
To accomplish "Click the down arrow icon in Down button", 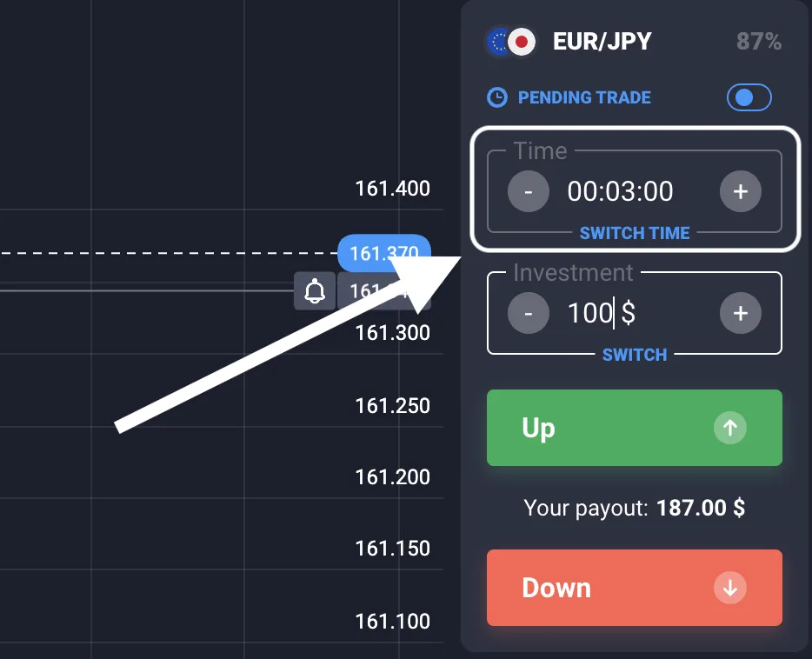I will [729, 588].
